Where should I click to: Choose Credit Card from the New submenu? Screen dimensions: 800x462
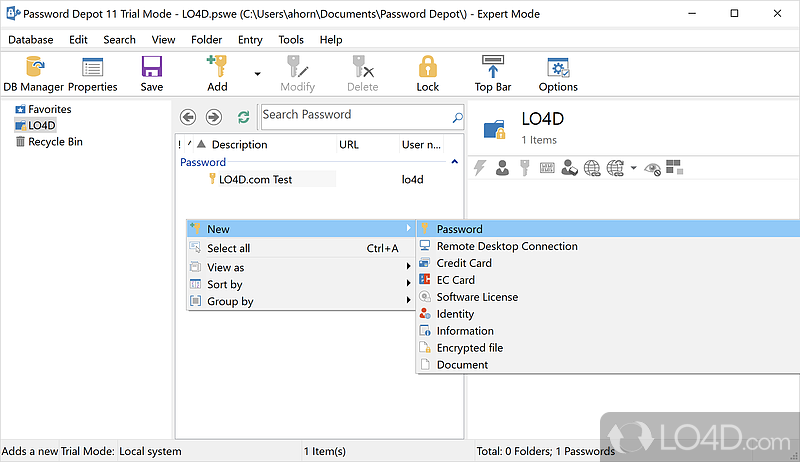(464, 263)
